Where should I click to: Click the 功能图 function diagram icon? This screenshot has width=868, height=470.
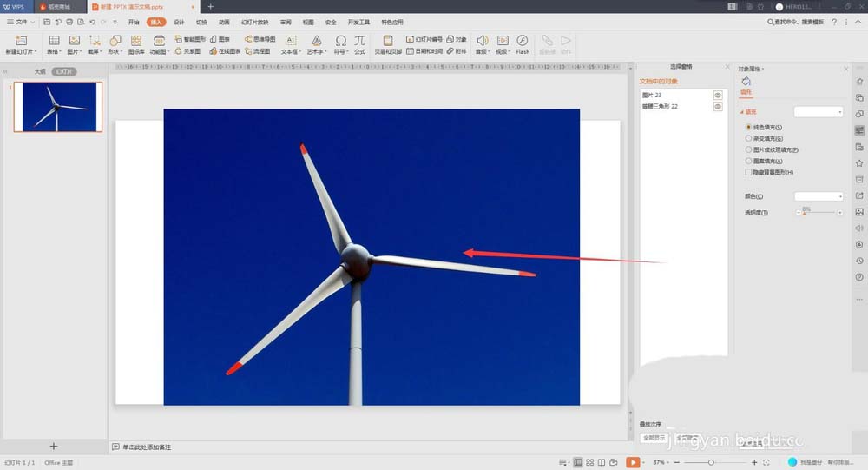click(159, 41)
